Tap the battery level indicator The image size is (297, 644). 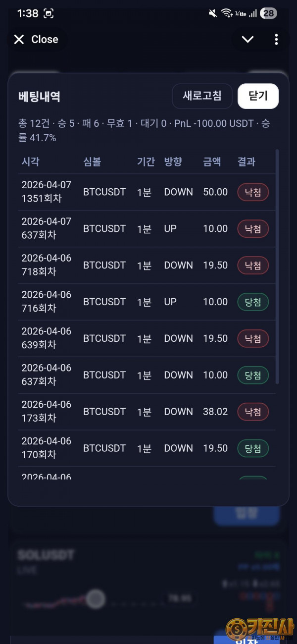269,13
